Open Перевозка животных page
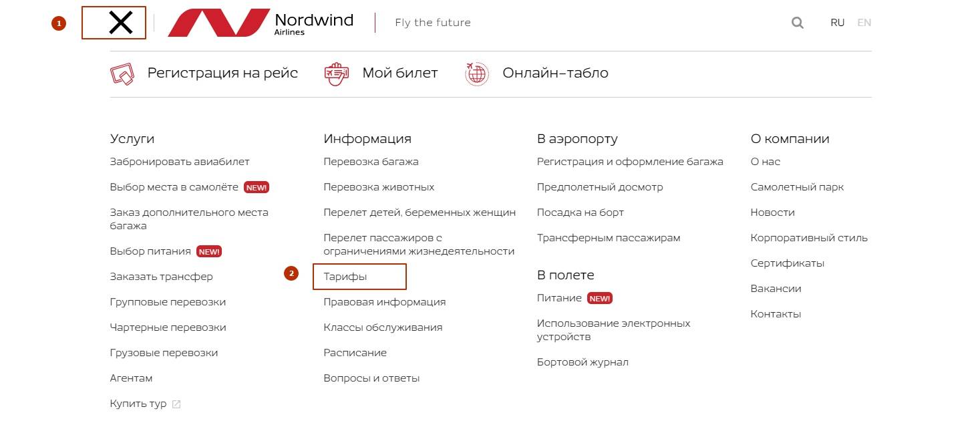The width and height of the screenshot is (980, 427). [379, 187]
